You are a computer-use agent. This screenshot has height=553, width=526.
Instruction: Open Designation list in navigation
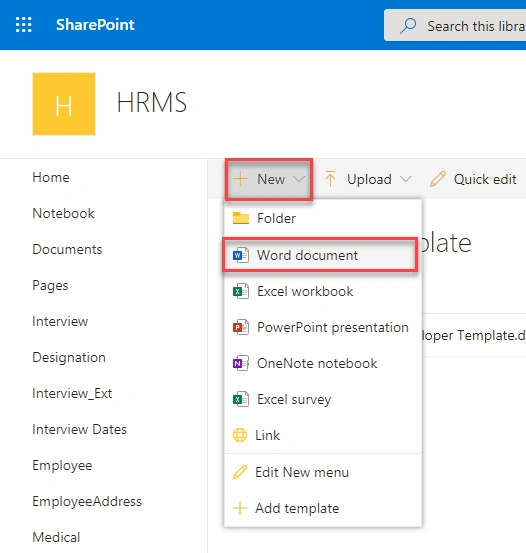[x=69, y=357]
